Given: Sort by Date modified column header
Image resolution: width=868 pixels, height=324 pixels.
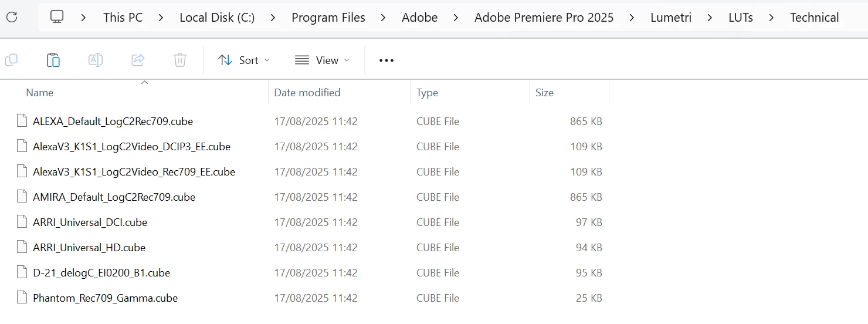Looking at the screenshot, I should pyautogui.click(x=307, y=93).
